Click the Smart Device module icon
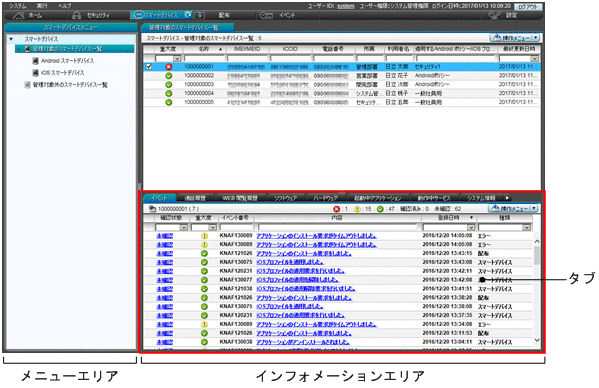The image size is (599, 388). pyautogui.click(x=138, y=15)
